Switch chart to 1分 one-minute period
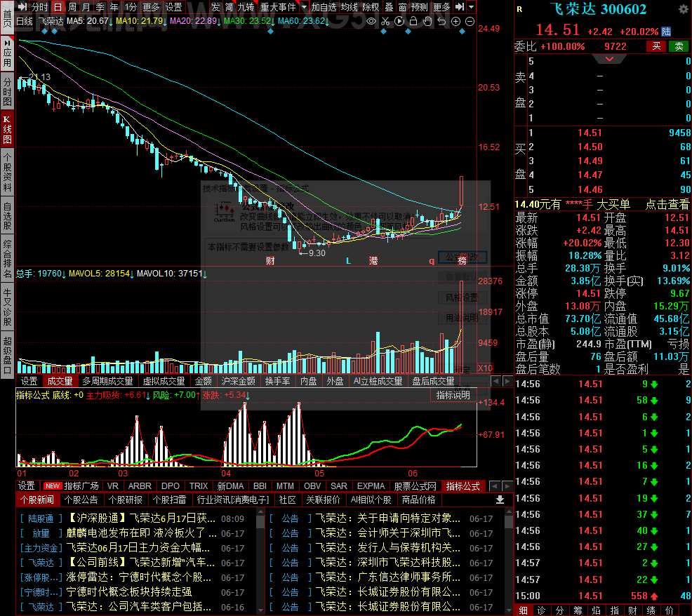Screen dimensions: 692x616 [x=131, y=7]
